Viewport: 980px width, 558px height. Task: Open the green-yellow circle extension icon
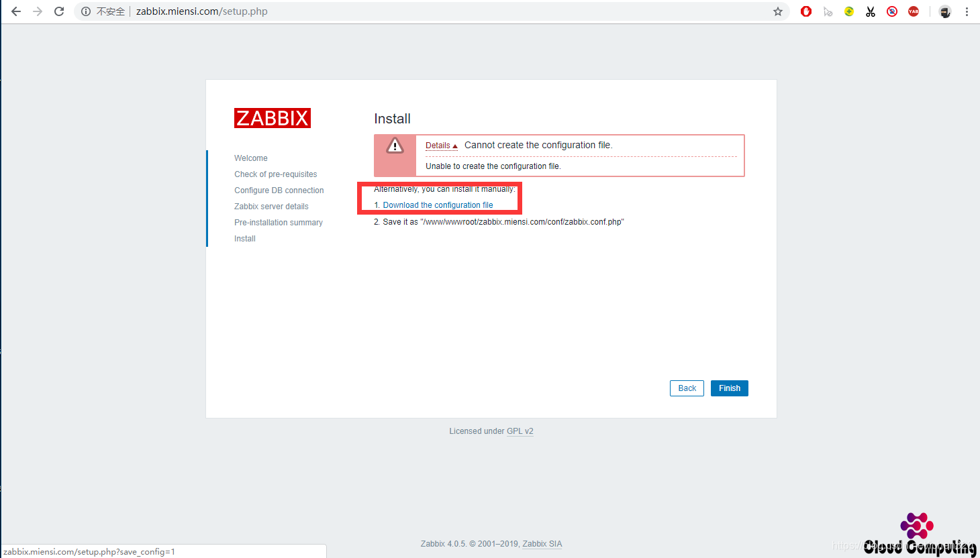[x=849, y=11]
